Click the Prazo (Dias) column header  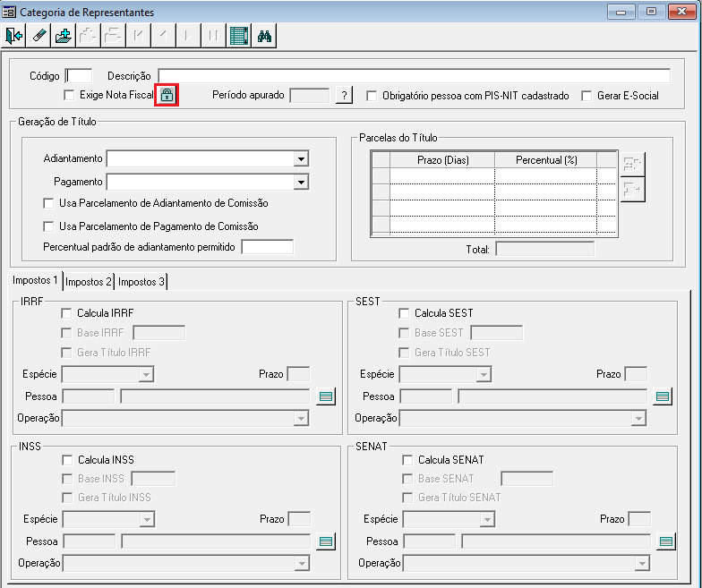[442, 160]
